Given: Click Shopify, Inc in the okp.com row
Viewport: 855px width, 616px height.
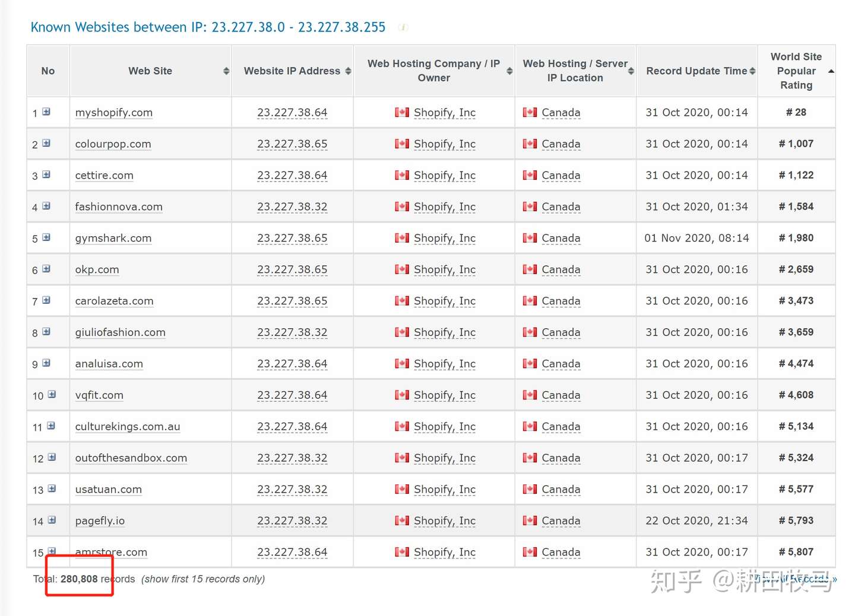Looking at the screenshot, I should 445,270.
